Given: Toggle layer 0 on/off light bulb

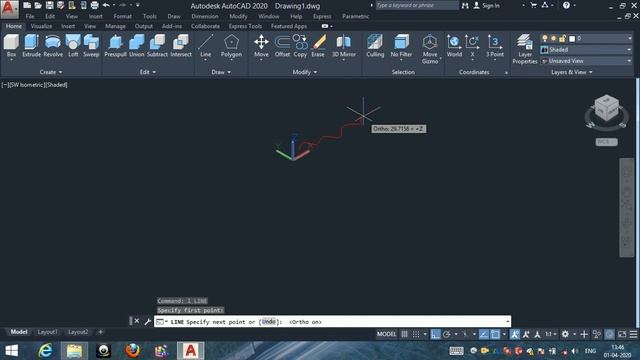Looking at the screenshot, I should 544,38.
